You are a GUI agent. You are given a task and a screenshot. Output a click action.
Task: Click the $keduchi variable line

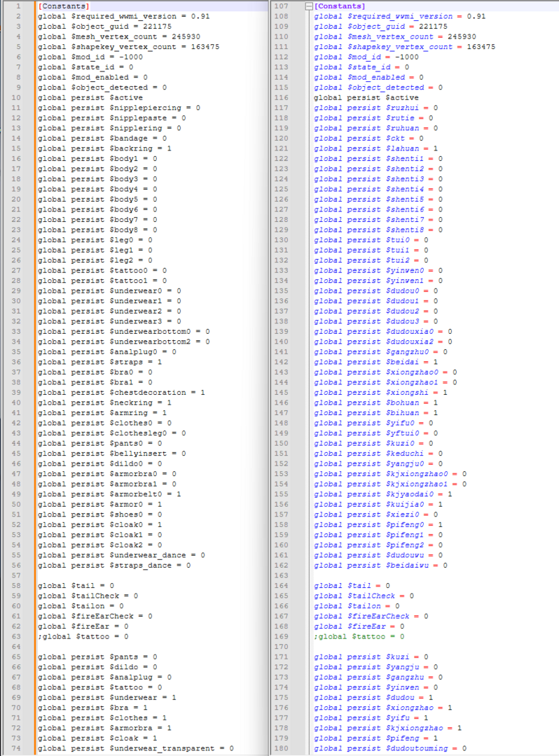(378, 454)
